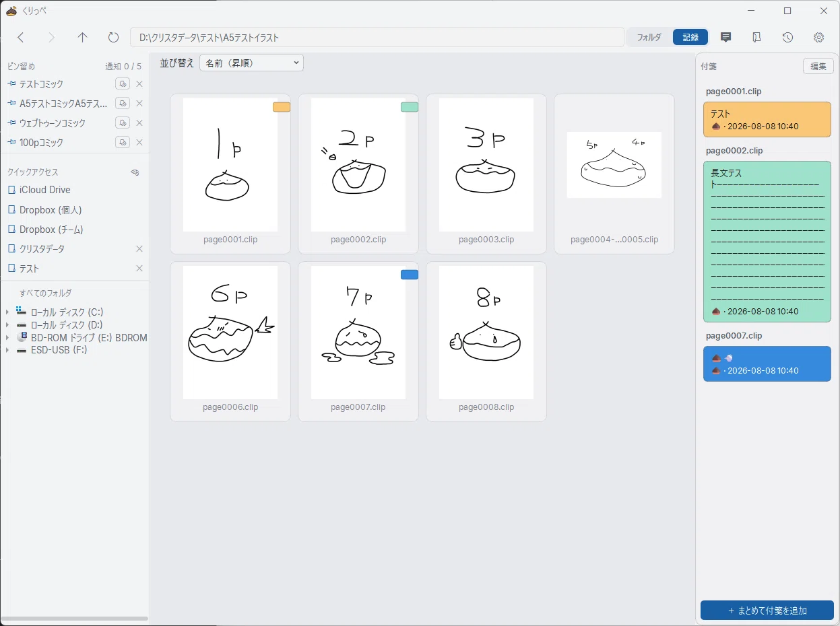Click the pin icon beside テストコミック
The width and height of the screenshot is (840, 626).
11,84
